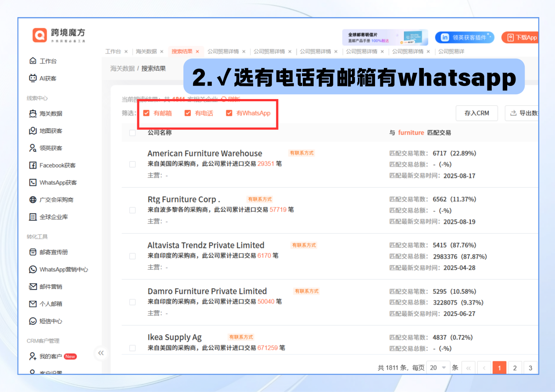Click matched amount 2983376 (87.87%)

click(460, 257)
